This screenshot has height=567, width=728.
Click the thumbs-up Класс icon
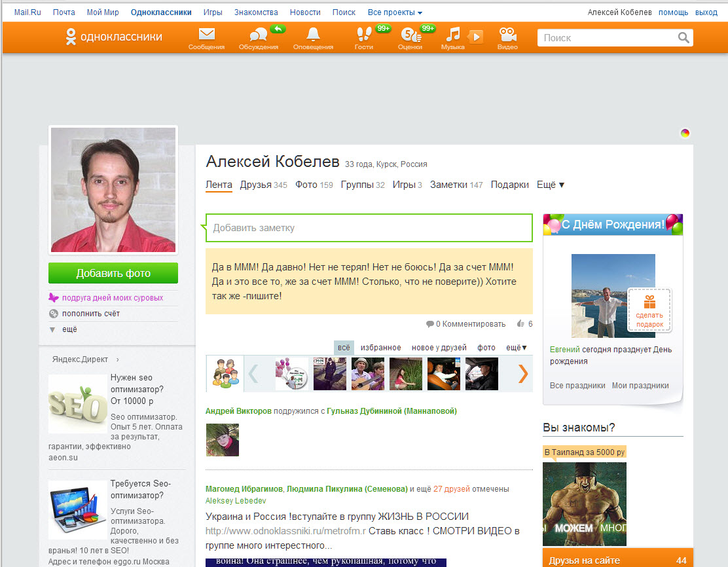pyautogui.click(x=521, y=323)
